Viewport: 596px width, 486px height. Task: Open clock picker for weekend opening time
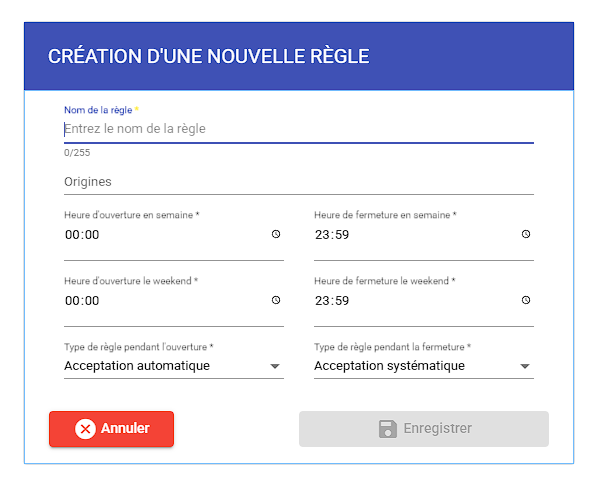(x=276, y=300)
